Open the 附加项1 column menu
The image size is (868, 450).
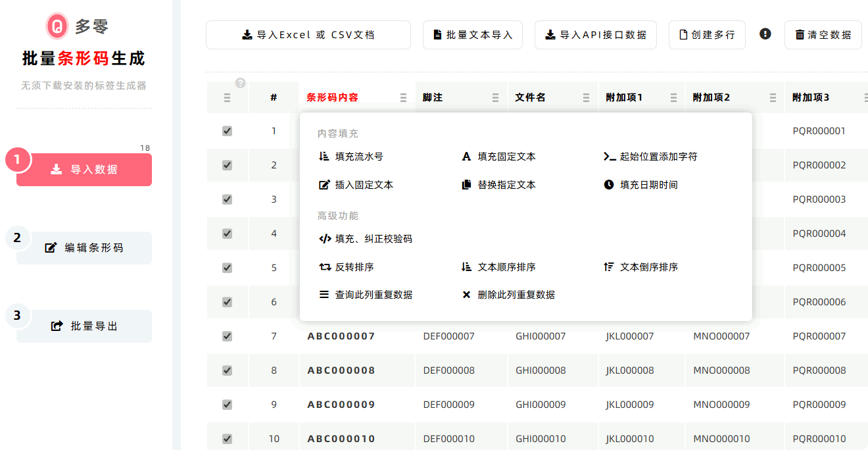pyautogui.click(x=673, y=97)
